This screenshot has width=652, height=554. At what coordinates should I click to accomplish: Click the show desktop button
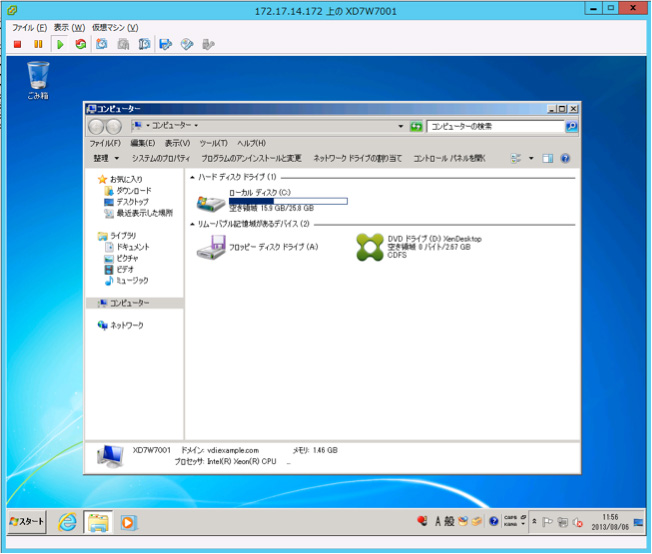coord(638,522)
